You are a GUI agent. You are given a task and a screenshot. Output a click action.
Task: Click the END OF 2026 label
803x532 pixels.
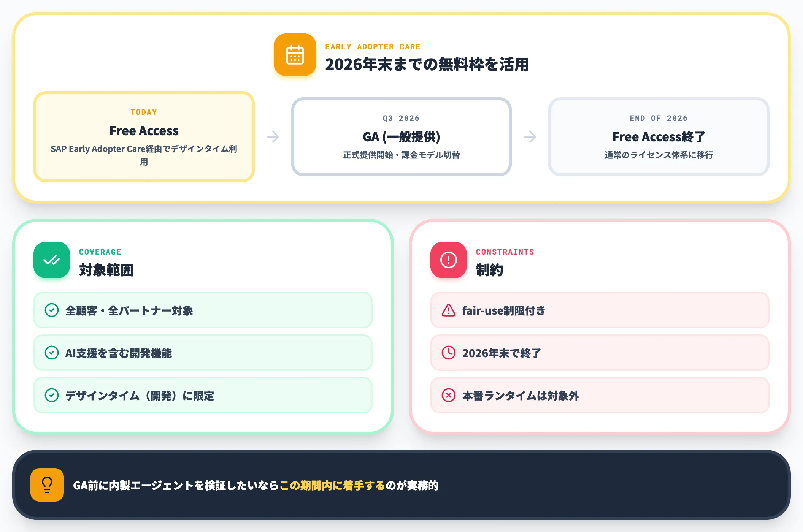pos(659,118)
